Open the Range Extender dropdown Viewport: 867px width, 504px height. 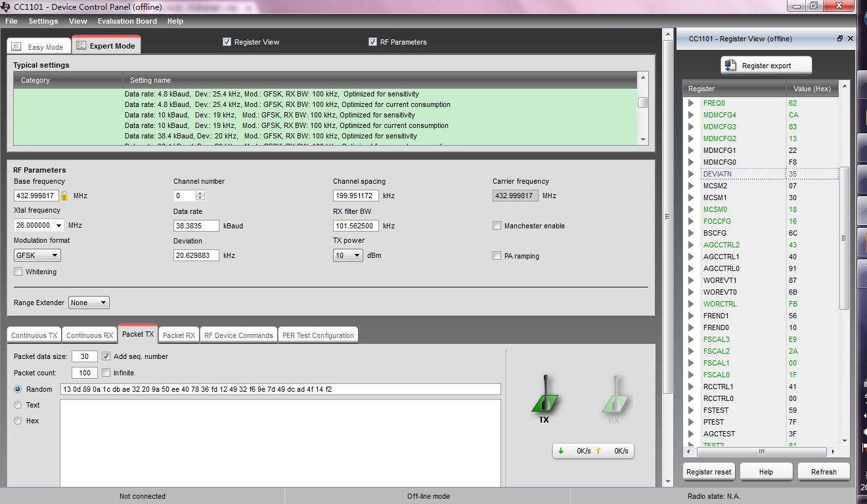pos(89,303)
